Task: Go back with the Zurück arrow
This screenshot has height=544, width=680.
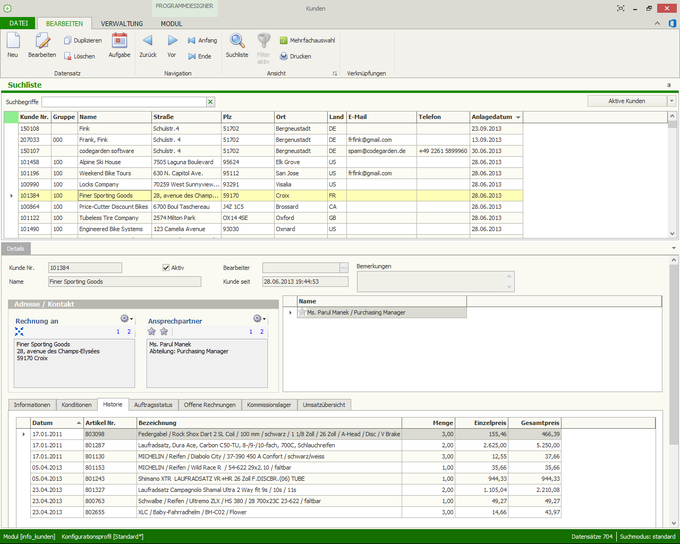Action: (148, 41)
